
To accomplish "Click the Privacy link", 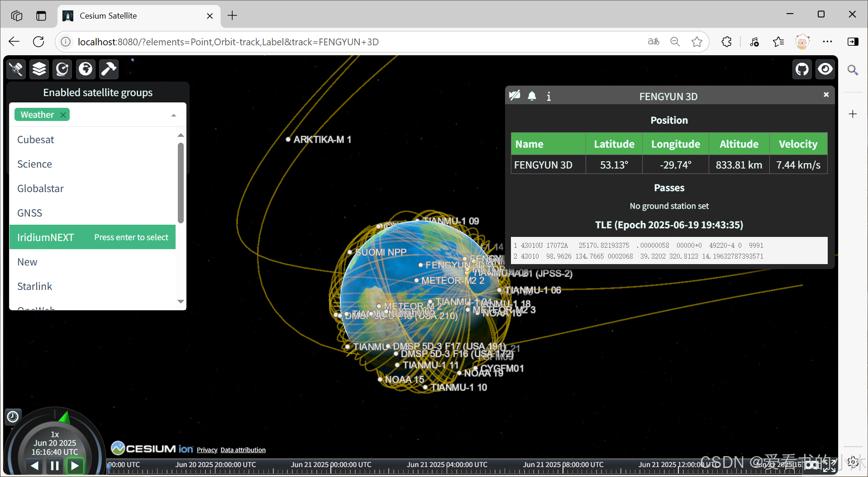I will click(x=207, y=450).
